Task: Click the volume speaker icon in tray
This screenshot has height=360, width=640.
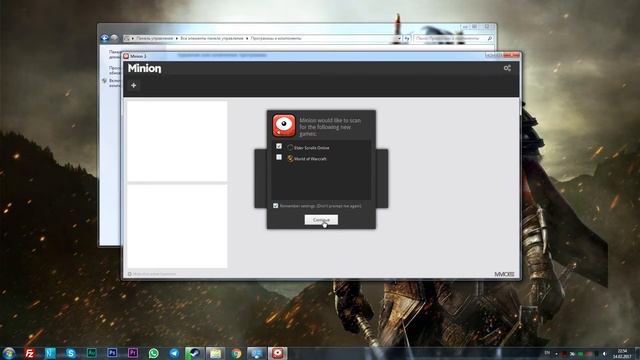Action: click(x=605, y=353)
